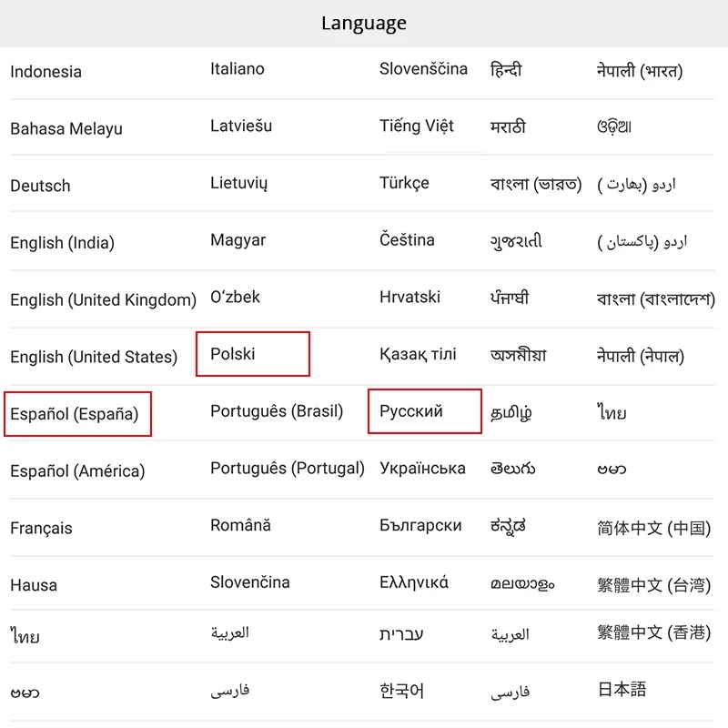The width and height of the screenshot is (728, 728).
Task: Select Türkçe language
Action: coord(404,183)
